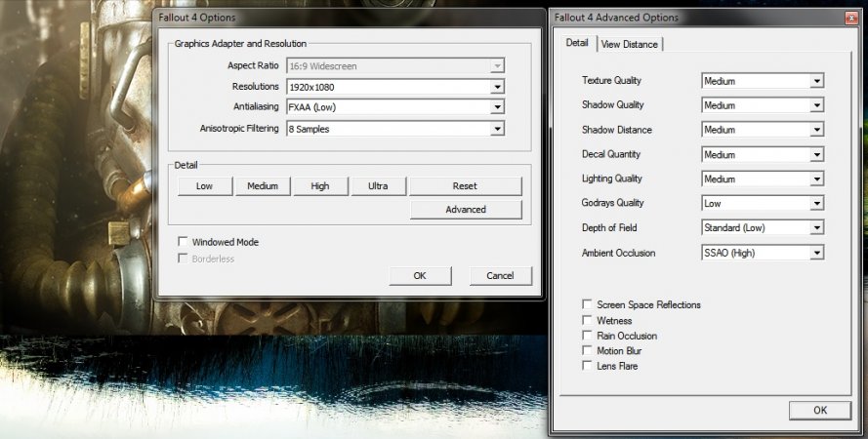This screenshot has width=868, height=439.
Task: Apply the Medium detail preset
Action: click(263, 186)
